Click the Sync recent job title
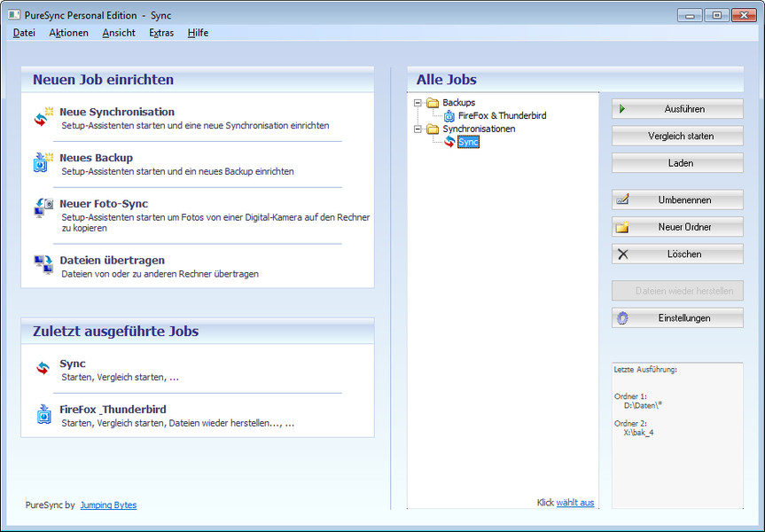The height and width of the screenshot is (532, 765). coord(72,364)
